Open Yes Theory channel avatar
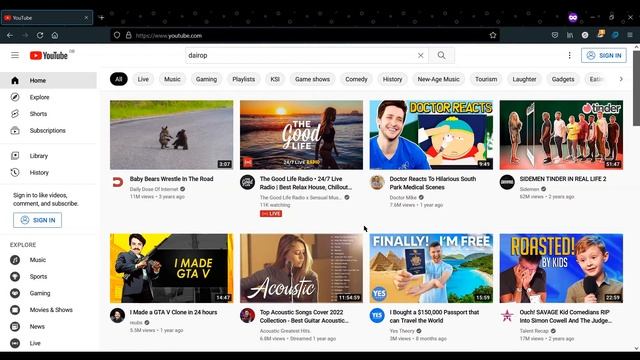Screen dimensions: 640x360 click(377, 316)
